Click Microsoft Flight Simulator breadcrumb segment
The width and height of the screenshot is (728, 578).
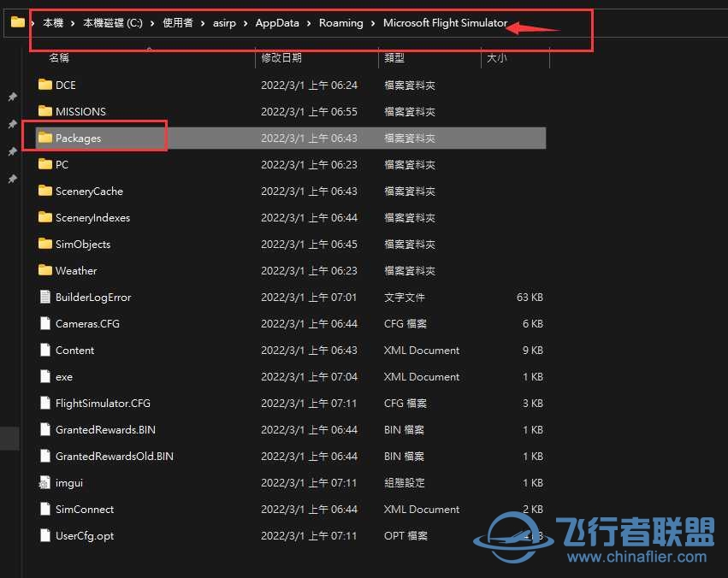[x=445, y=23]
